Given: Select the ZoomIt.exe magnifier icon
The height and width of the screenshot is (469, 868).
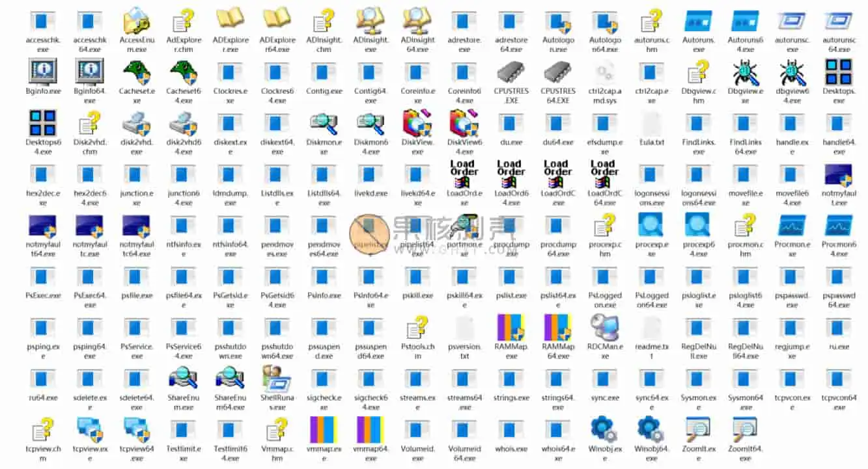Looking at the screenshot, I should click(x=698, y=430).
